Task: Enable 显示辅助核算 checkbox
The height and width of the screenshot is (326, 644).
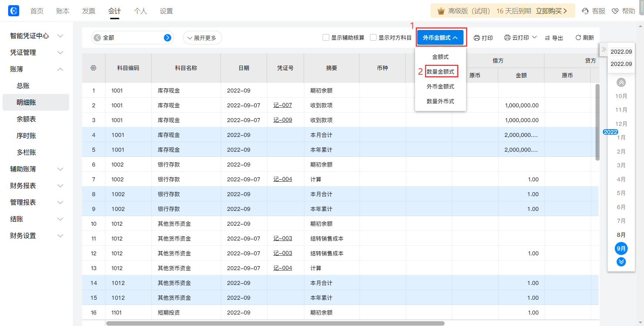Action: point(326,37)
